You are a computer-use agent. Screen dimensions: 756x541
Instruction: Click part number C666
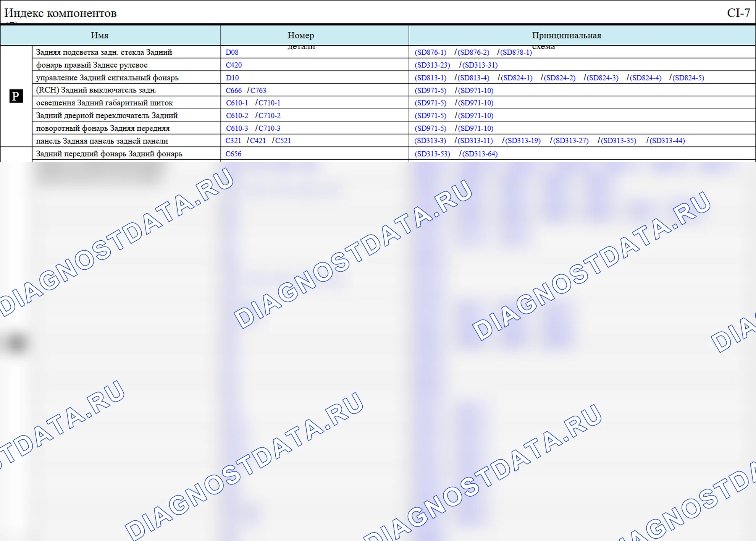click(234, 91)
